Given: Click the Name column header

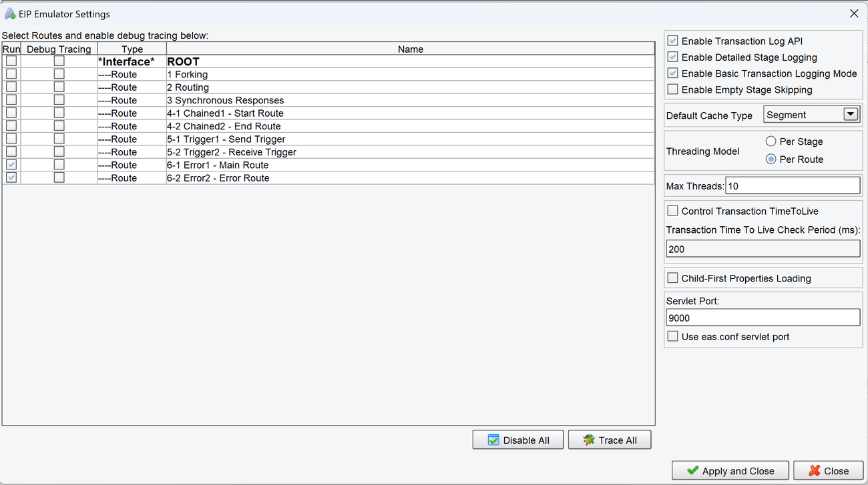Looking at the screenshot, I should (411, 49).
